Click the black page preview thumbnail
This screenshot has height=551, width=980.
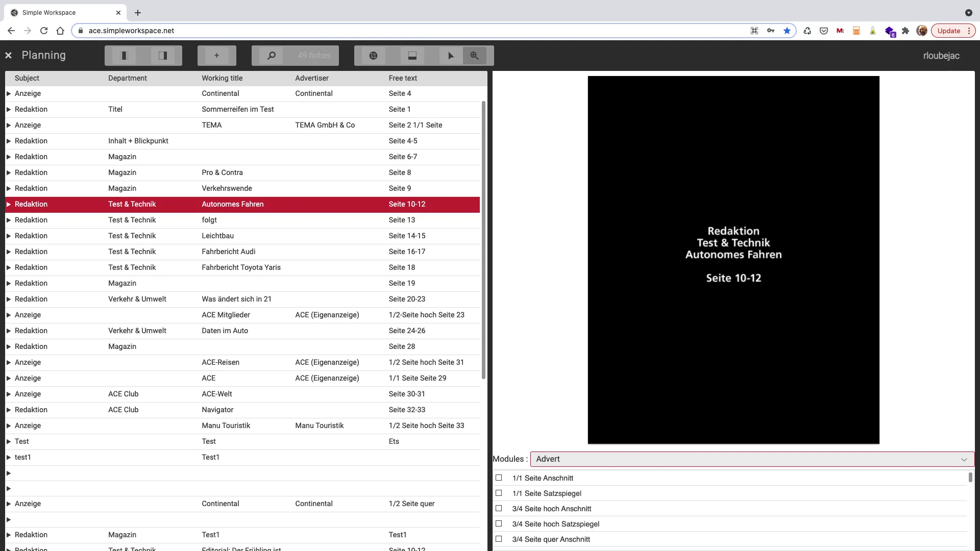click(x=733, y=260)
